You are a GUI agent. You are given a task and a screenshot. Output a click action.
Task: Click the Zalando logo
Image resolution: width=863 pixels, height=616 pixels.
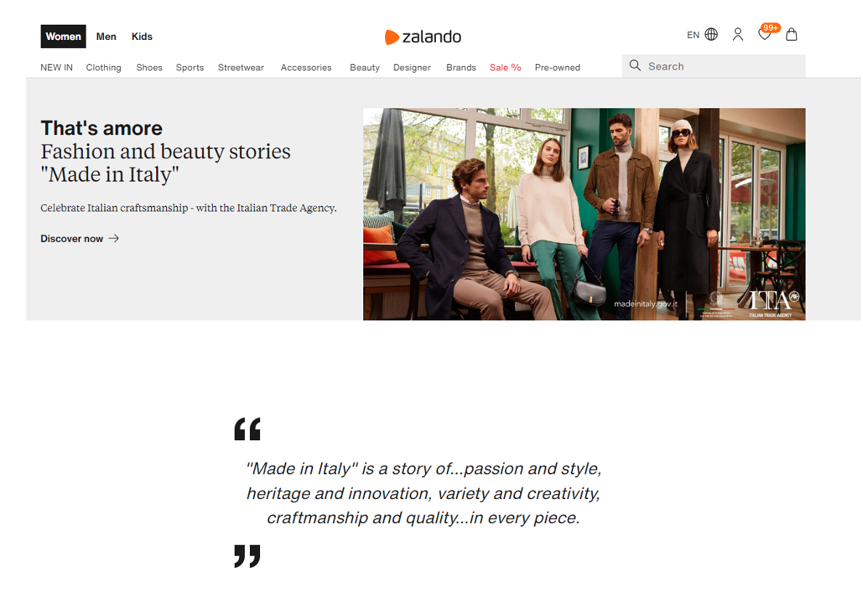click(x=423, y=36)
